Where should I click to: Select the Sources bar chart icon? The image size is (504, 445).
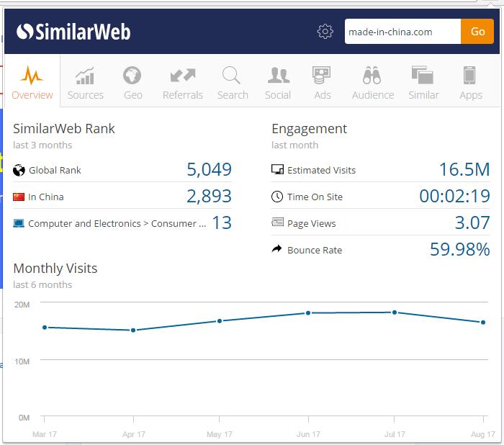pyautogui.click(x=85, y=76)
